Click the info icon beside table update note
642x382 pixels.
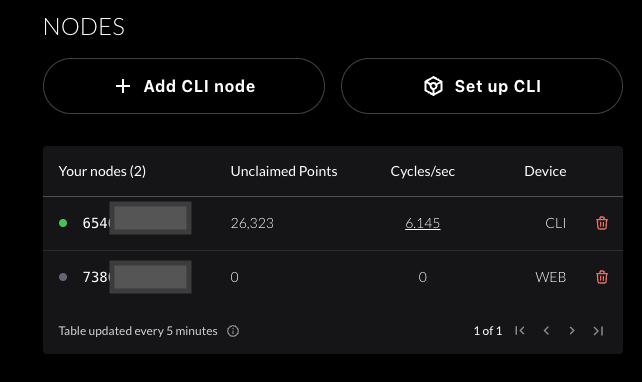pyautogui.click(x=233, y=331)
